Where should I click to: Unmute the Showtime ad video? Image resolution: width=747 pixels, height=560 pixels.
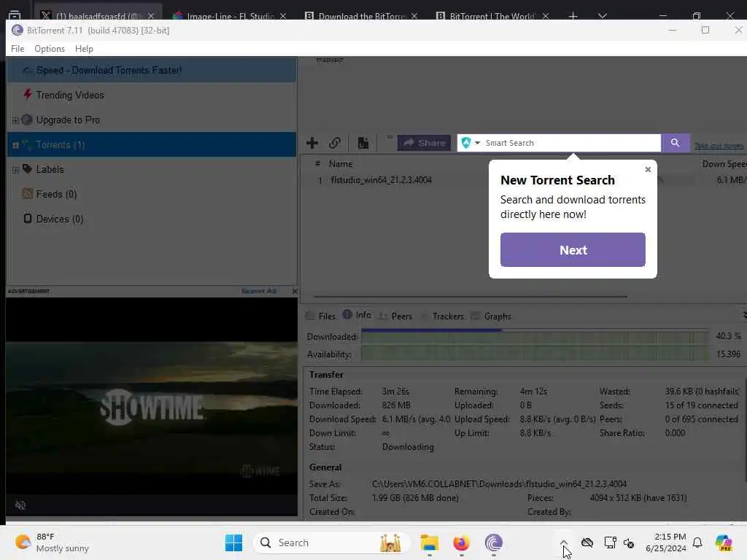click(20, 505)
